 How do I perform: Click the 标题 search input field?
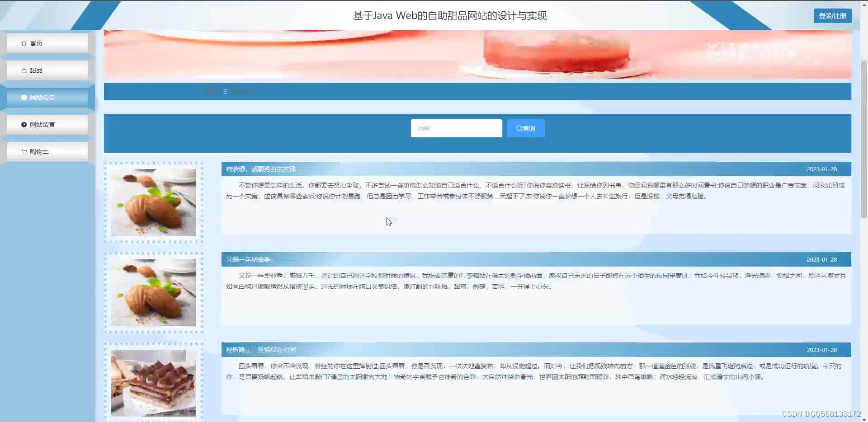pos(456,128)
